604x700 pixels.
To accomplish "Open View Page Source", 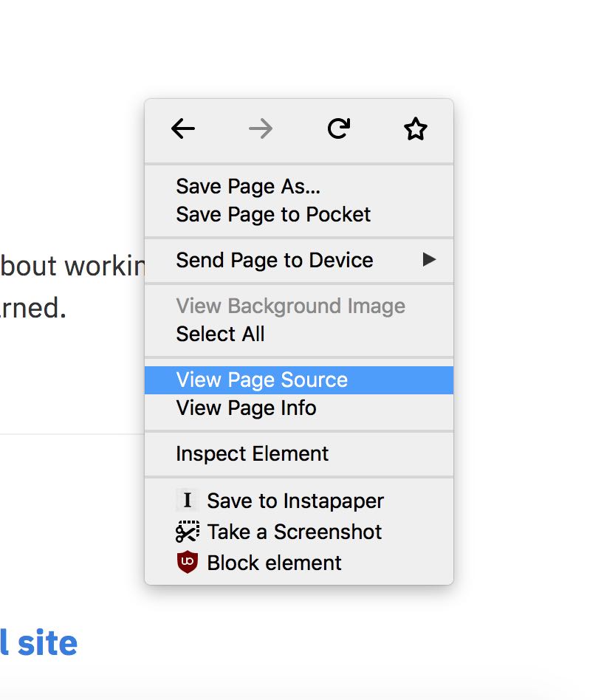I will (x=298, y=380).
